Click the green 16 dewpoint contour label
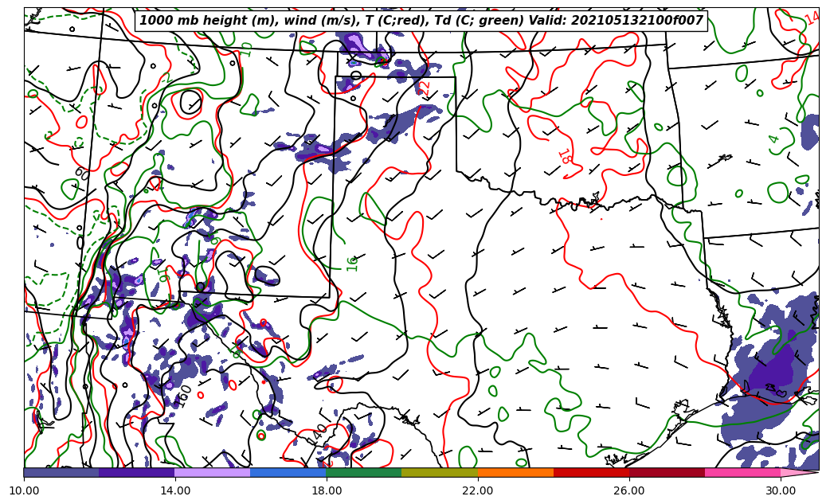This screenshot has width=826, height=504. [352, 263]
